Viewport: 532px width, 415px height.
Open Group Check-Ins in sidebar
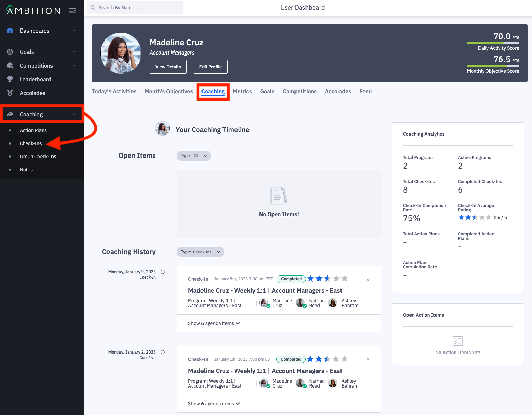38,157
